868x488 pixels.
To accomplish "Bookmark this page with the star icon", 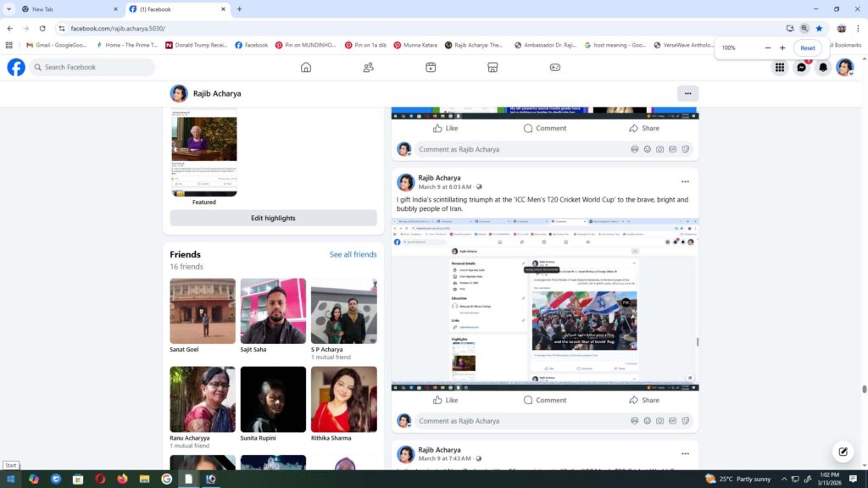I will [819, 28].
